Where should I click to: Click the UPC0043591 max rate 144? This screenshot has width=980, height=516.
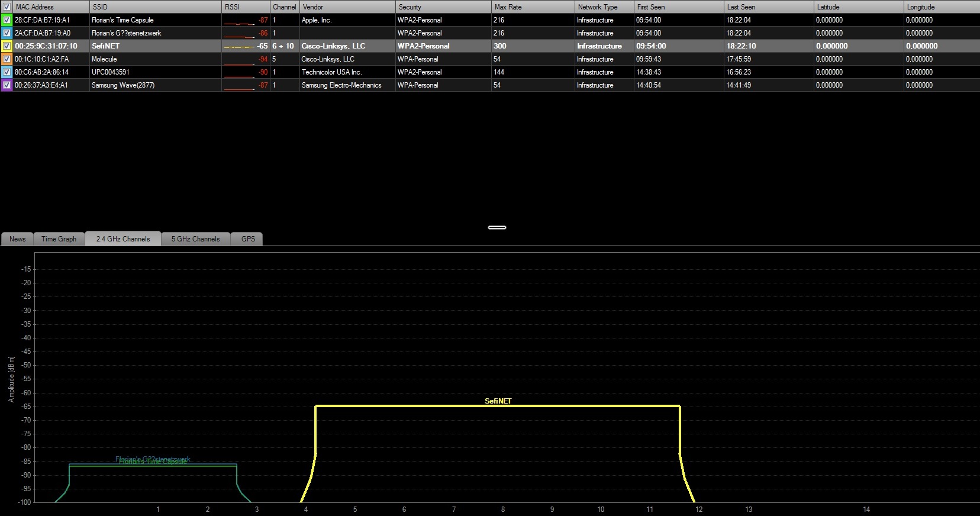pos(499,72)
